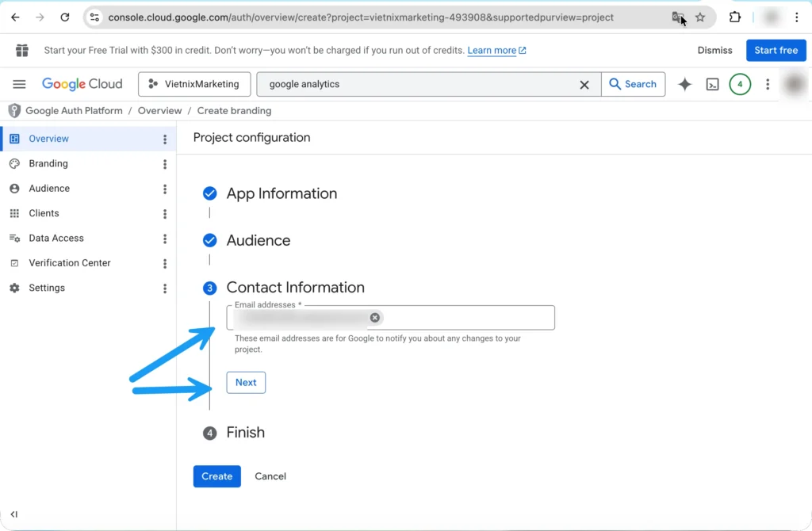Image resolution: width=812 pixels, height=531 pixels.
Task: Open the Overview item's overflow menu
Action: 164,139
